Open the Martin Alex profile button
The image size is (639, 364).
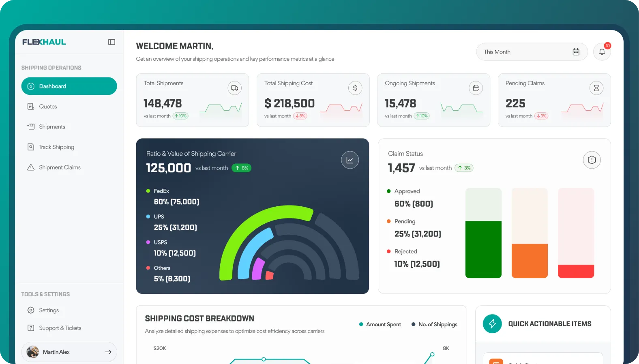tap(69, 352)
